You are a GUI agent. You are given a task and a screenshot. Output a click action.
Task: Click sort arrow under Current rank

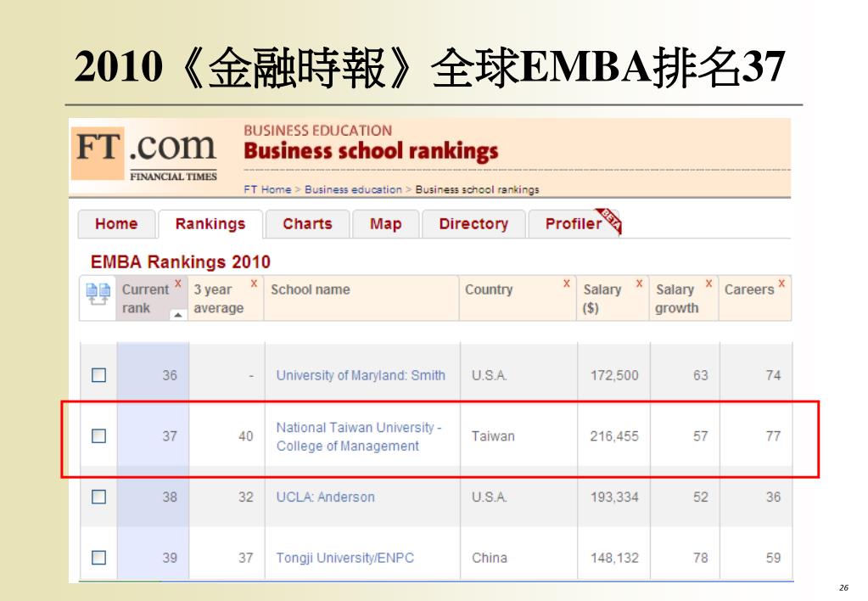coord(177,315)
